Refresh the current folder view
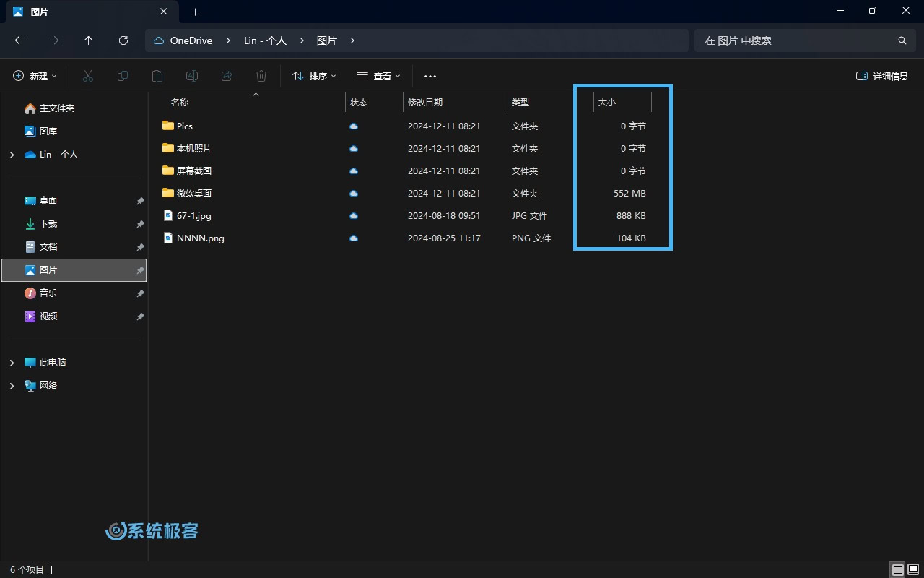924x578 pixels. coord(123,40)
